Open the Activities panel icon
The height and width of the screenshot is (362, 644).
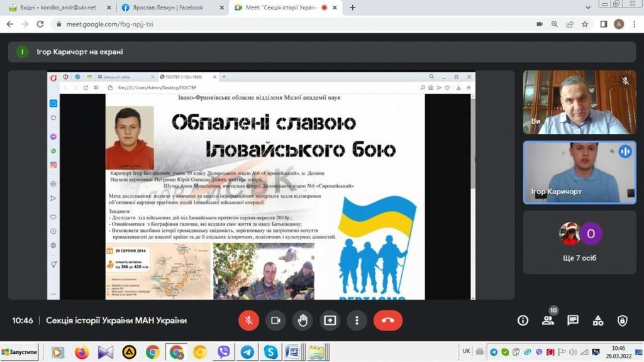pos(598,321)
